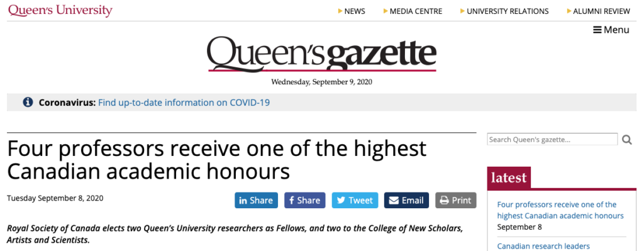Viewport: 644px width, 251px height.
Task: Print this article
Action: [x=456, y=201]
